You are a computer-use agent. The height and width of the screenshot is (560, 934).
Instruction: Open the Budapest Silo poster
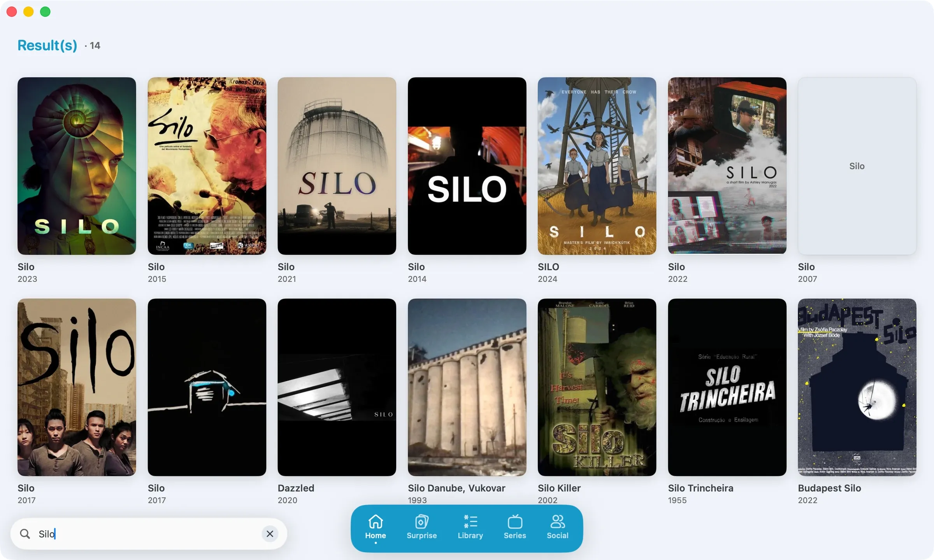(x=857, y=387)
